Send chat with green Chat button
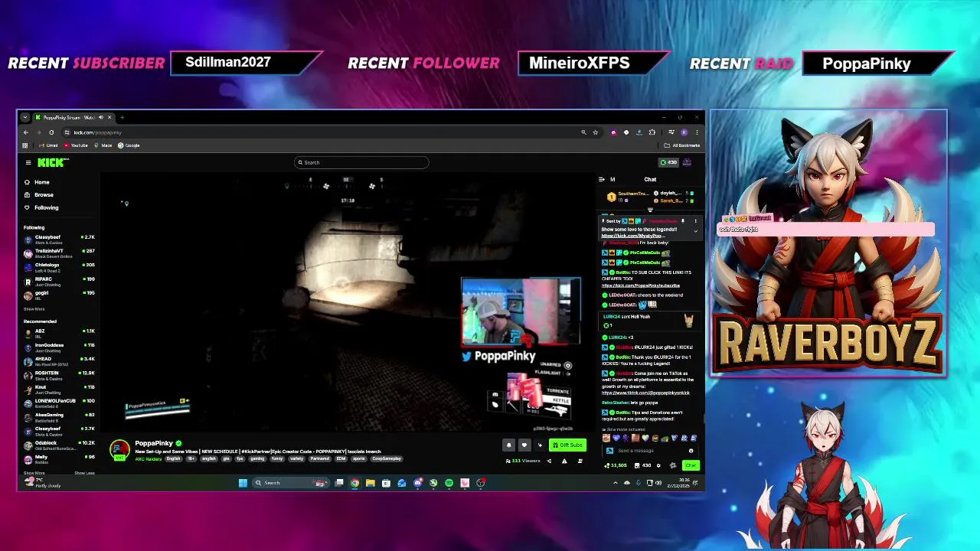 click(691, 465)
